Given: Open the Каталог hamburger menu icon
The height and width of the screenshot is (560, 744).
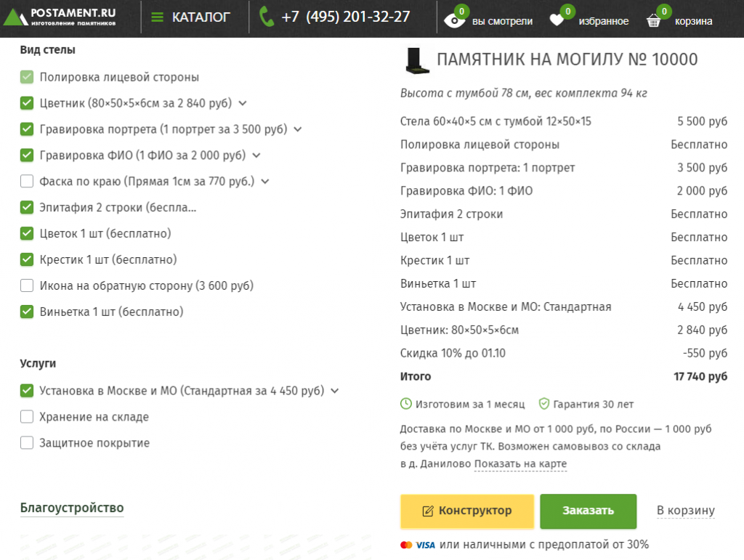Looking at the screenshot, I should point(157,17).
